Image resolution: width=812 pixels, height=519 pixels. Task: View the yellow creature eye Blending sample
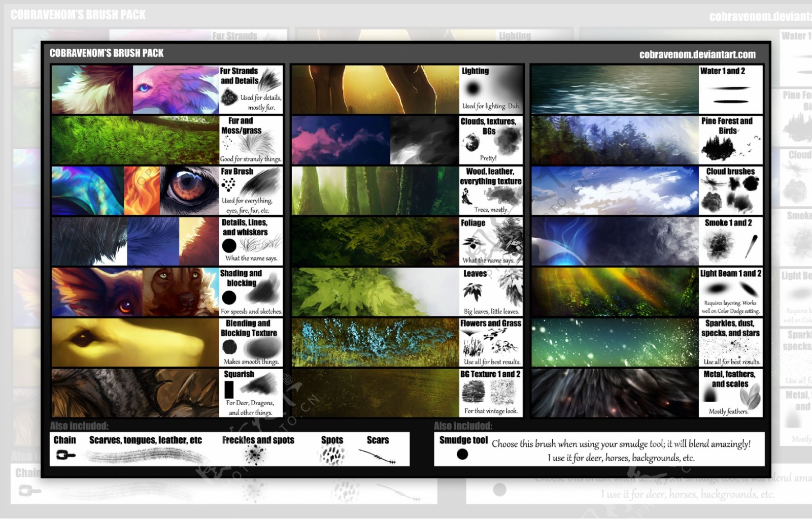(135, 342)
